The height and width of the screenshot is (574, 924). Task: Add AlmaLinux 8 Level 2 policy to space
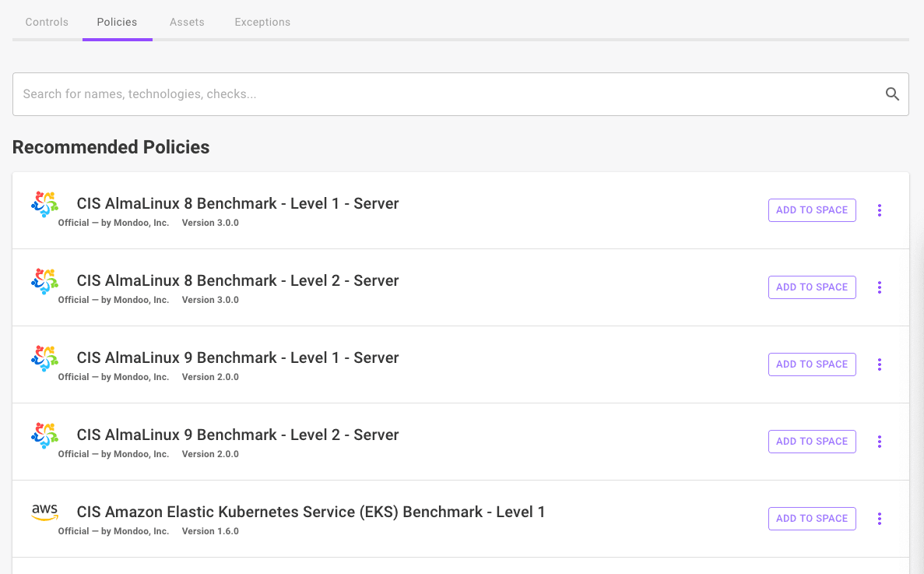click(x=812, y=287)
